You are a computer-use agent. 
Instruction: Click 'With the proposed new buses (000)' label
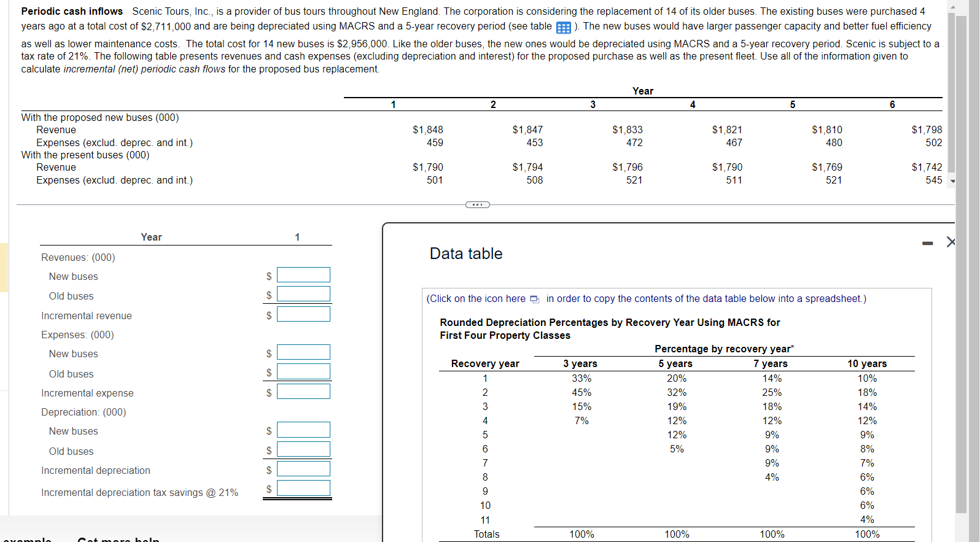tap(100, 118)
